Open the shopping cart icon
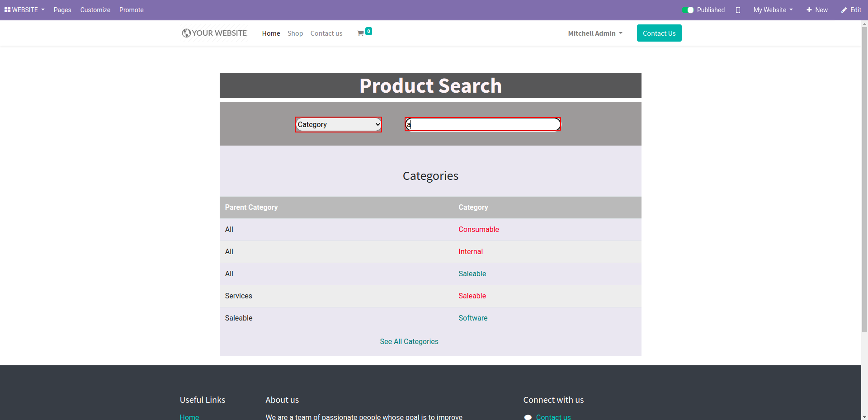The image size is (868, 420). (x=360, y=33)
